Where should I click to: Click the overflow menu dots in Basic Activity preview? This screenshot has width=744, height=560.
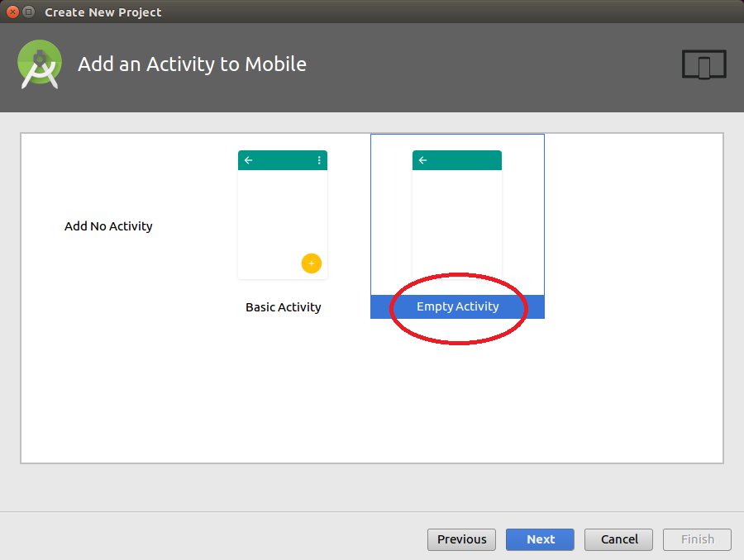click(x=319, y=160)
